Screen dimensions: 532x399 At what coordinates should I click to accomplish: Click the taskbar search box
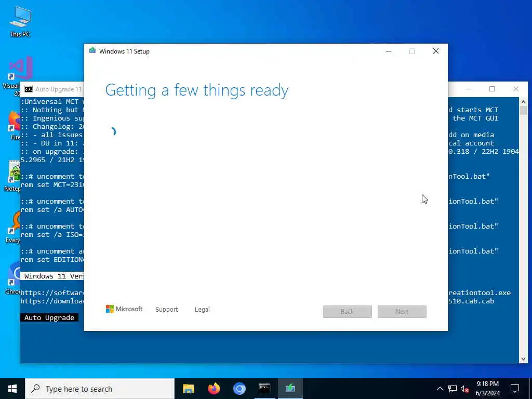pyautogui.click(x=100, y=389)
